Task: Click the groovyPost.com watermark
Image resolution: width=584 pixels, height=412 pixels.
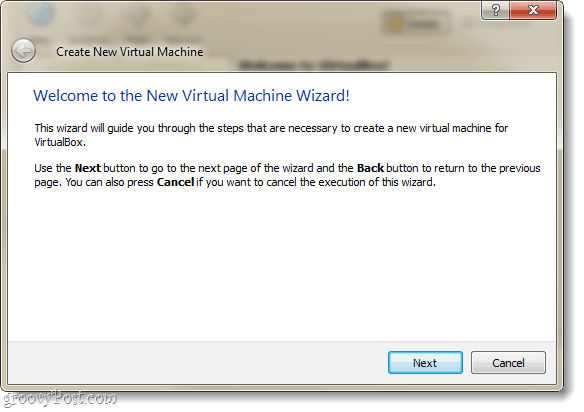Action: click(x=60, y=399)
